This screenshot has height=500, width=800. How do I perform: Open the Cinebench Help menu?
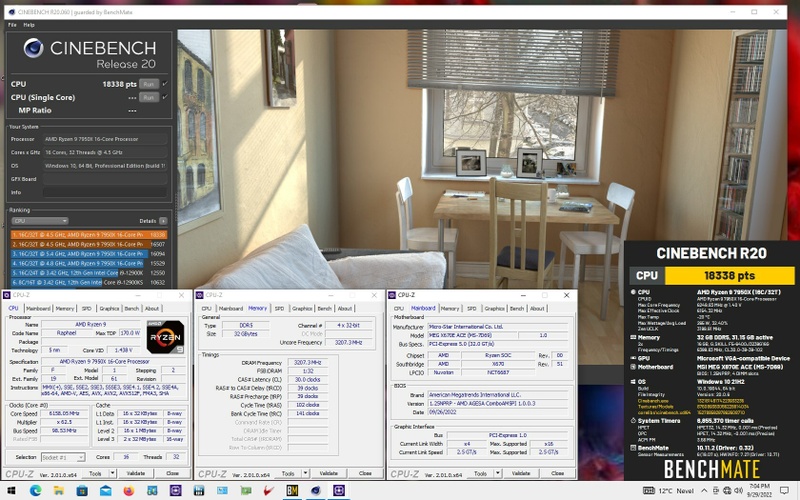29,24
